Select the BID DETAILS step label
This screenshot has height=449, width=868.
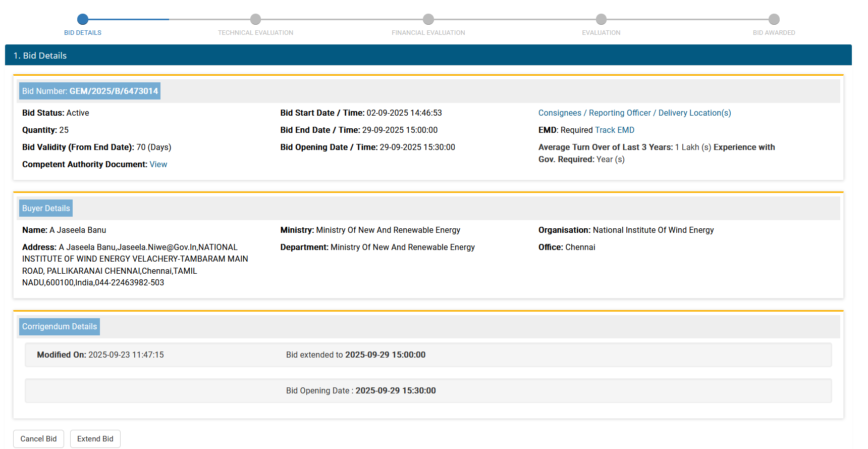pos(83,33)
